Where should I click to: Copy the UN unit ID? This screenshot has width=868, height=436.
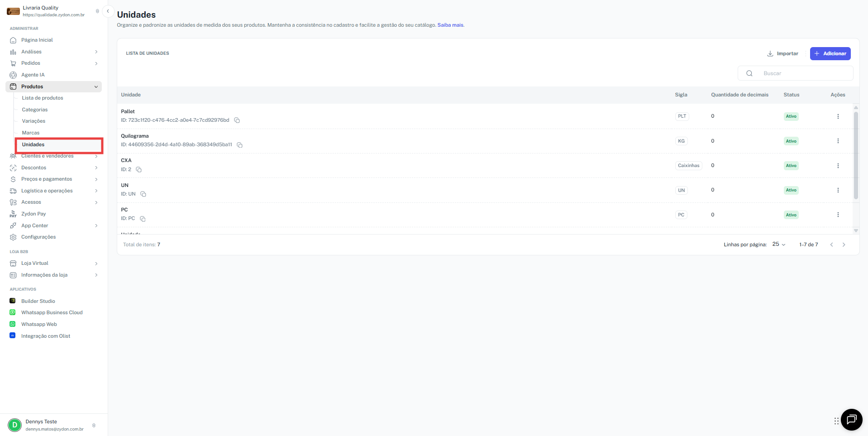tap(143, 194)
